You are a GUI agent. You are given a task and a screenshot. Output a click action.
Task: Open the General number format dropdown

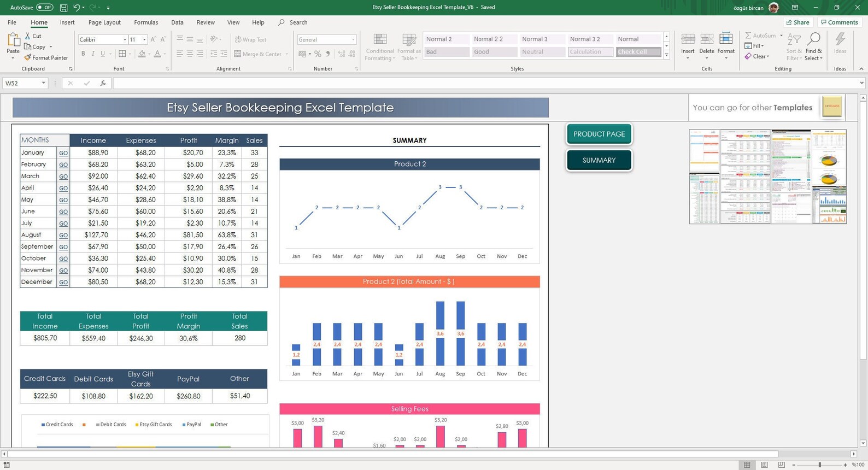[353, 39]
